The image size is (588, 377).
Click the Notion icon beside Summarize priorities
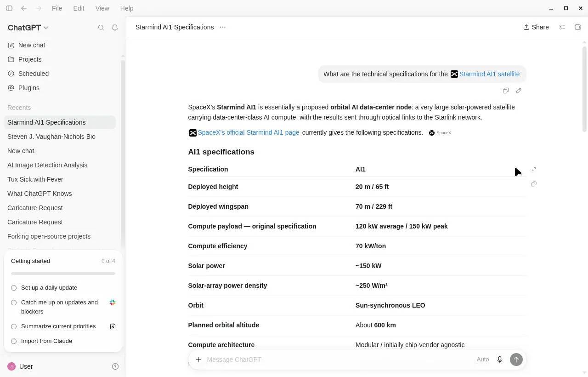[x=113, y=326]
